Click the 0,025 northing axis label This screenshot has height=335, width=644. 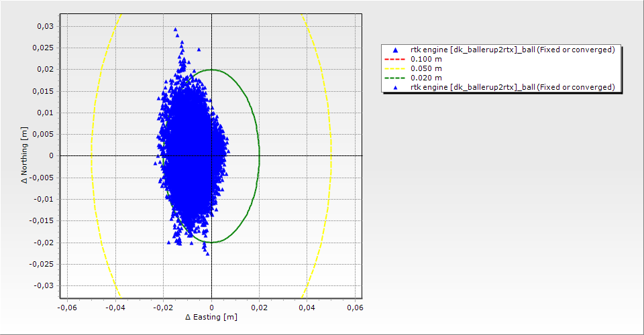coord(43,48)
